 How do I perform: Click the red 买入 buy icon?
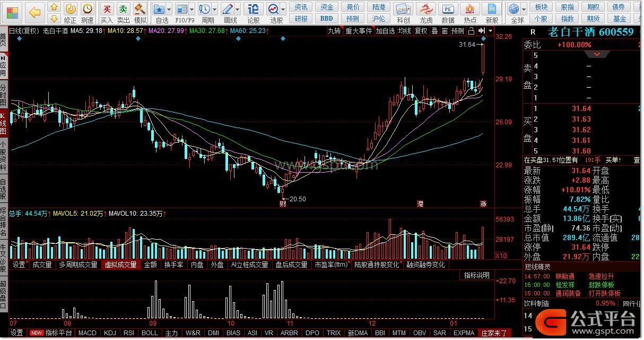point(107,13)
